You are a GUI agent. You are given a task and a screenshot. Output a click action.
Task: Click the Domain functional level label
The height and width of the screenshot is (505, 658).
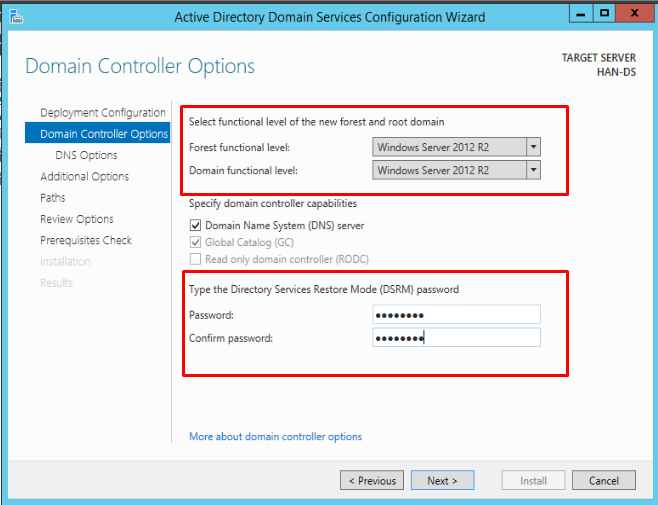243,170
